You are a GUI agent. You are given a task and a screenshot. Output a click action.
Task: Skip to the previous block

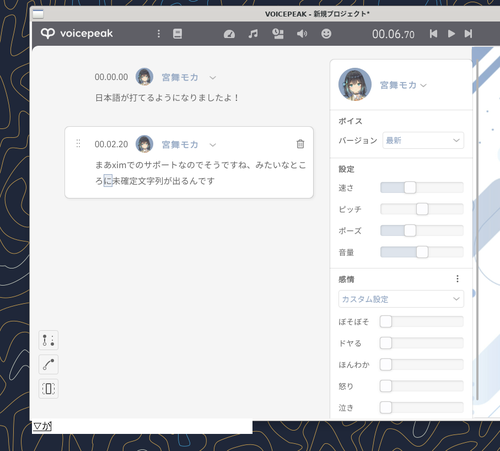[433, 34]
